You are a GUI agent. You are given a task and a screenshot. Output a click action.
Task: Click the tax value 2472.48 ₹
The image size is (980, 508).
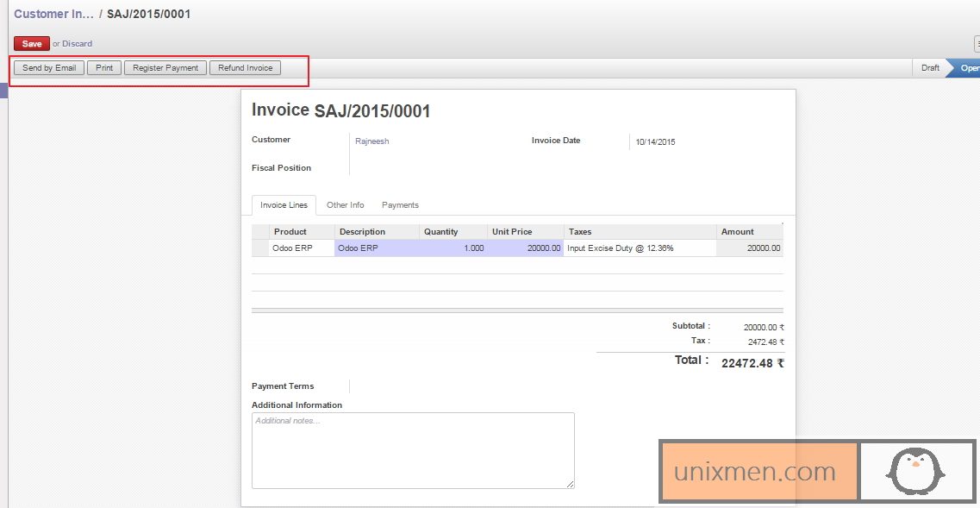pyautogui.click(x=765, y=342)
